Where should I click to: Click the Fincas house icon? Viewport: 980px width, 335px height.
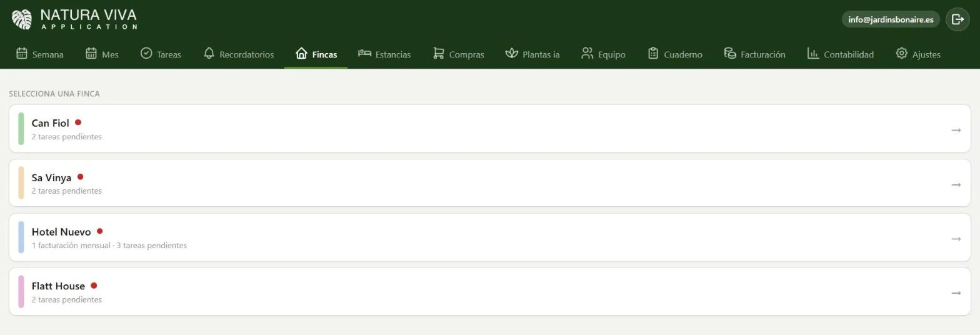301,53
